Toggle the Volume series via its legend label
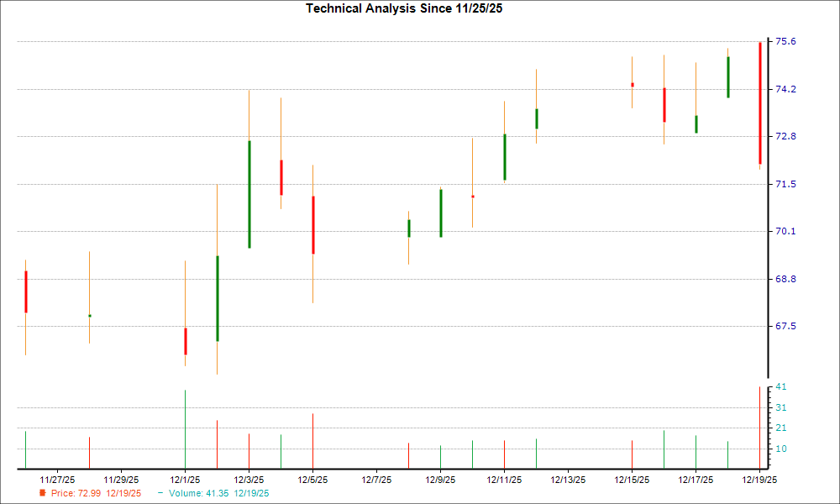Screen dimensions: 840x504 pos(188,493)
